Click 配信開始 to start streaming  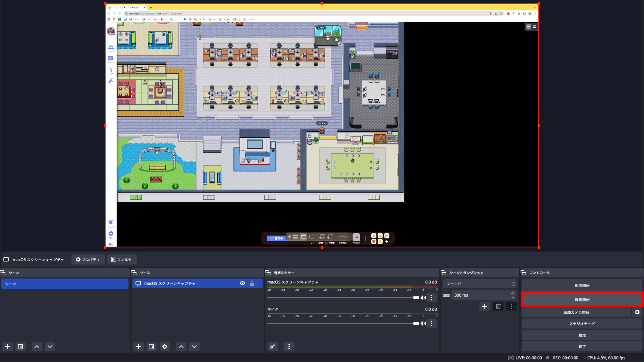(x=582, y=286)
